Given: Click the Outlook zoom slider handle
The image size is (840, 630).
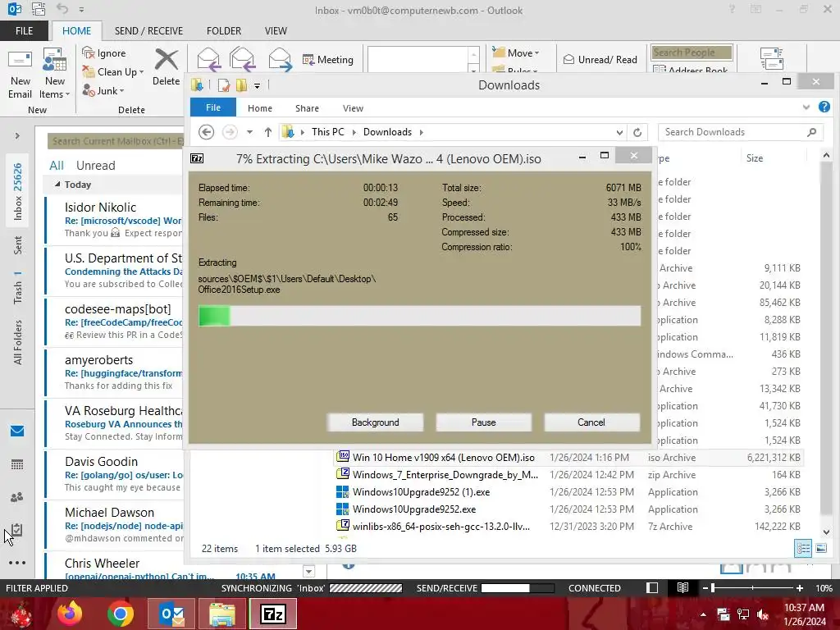Looking at the screenshot, I should (713, 588).
